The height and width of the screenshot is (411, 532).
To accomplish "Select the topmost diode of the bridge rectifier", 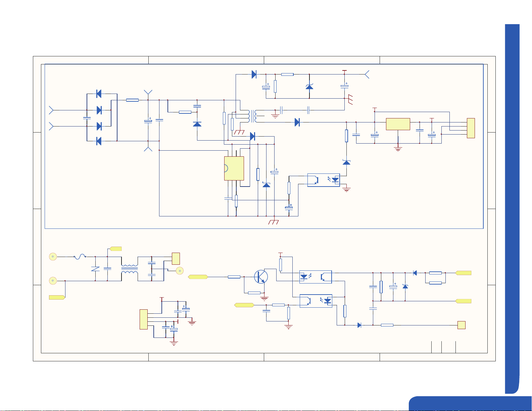I will [99, 94].
